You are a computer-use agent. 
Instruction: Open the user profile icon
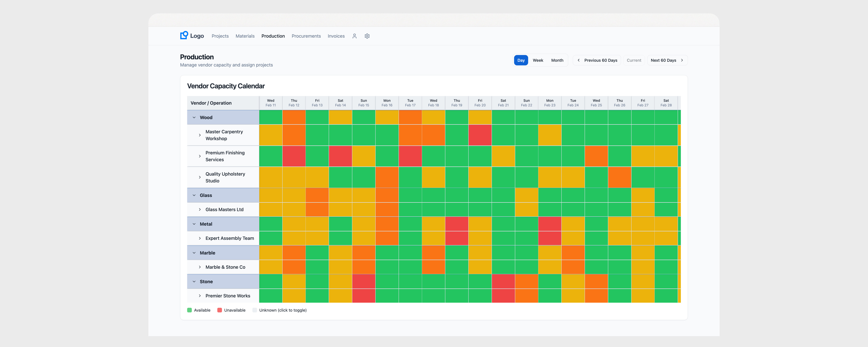(x=354, y=36)
